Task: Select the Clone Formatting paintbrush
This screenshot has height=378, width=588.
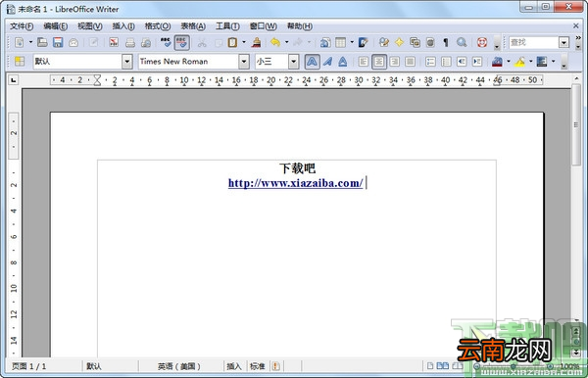Action: 257,42
